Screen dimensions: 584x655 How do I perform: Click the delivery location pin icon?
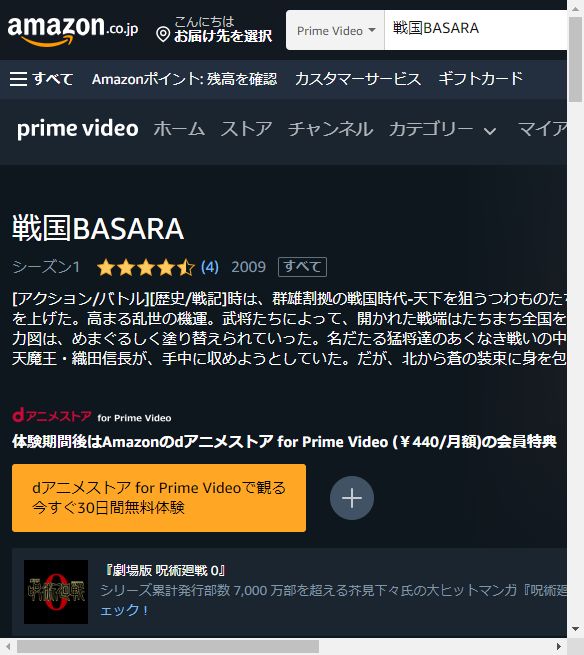[x=163, y=34]
